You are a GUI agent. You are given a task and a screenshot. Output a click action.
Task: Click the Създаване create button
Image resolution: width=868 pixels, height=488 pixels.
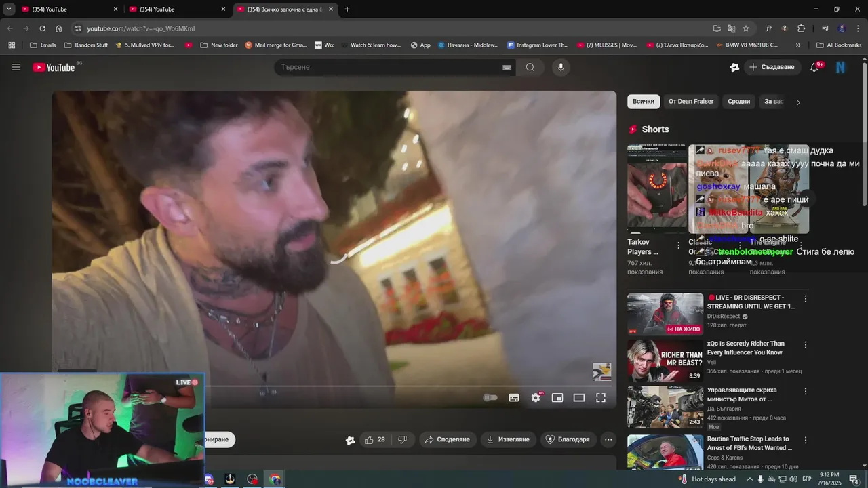[x=773, y=67]
